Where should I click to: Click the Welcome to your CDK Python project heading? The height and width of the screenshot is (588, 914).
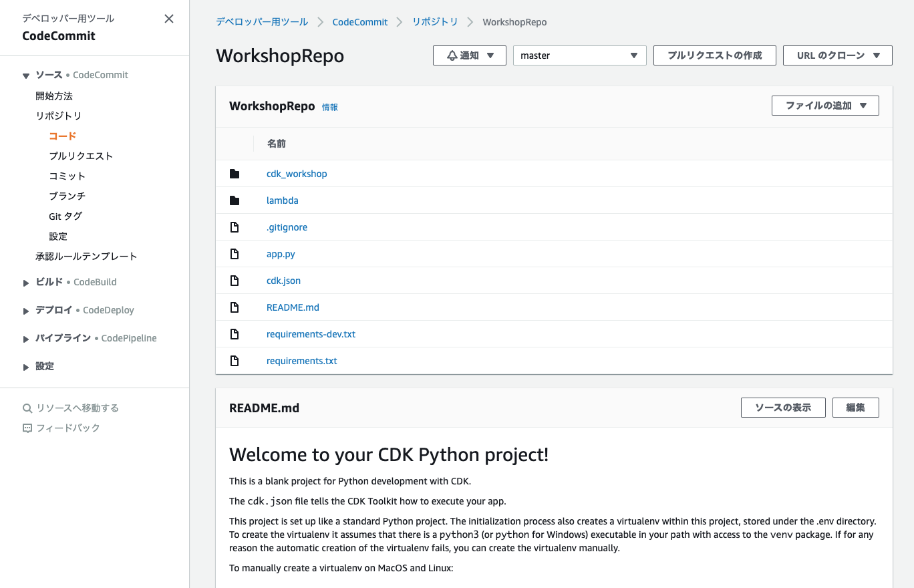(389, 455)
